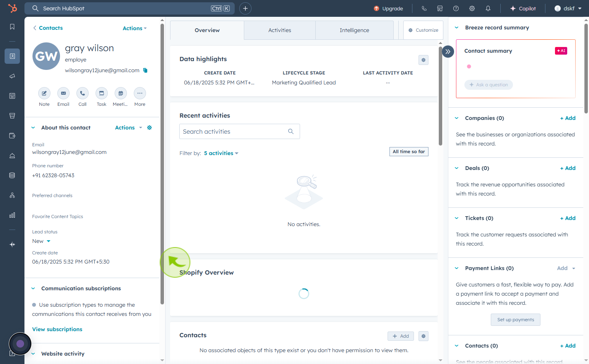Open the More actions ellipsis icon
This screenshot has height=364, width=589.
click(140, 93)
